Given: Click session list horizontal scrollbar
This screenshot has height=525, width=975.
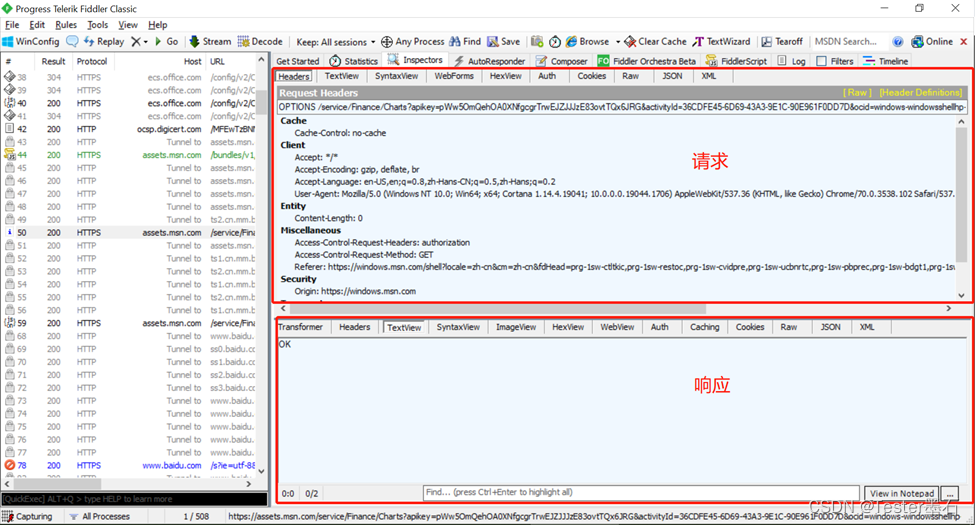Looking at the screenshot, I should 58,483.
